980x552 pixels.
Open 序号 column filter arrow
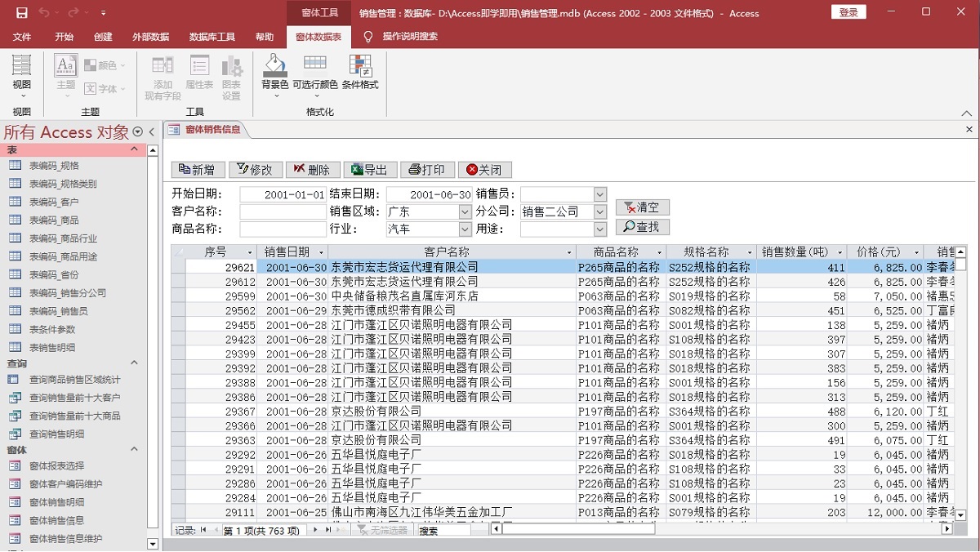click(248, 252)
